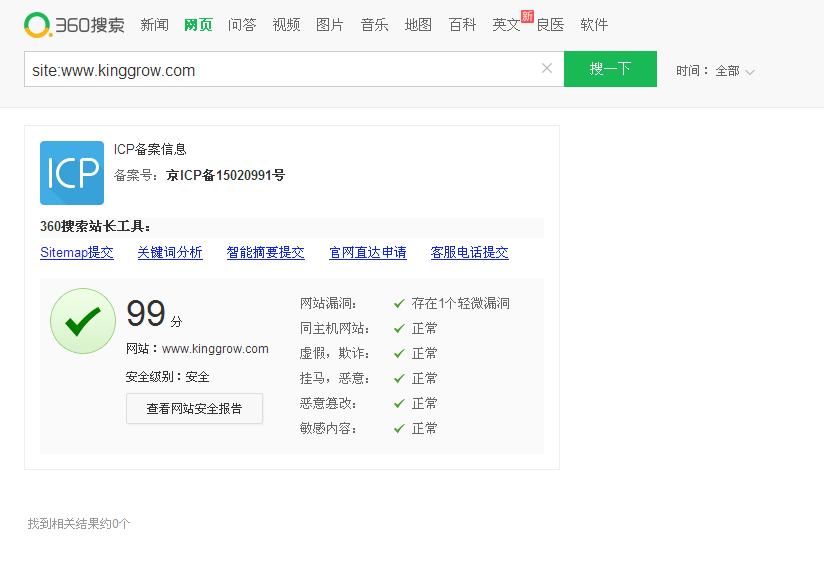
Task: Open the 音乐 tab
Action: click(x=374, y=25)
